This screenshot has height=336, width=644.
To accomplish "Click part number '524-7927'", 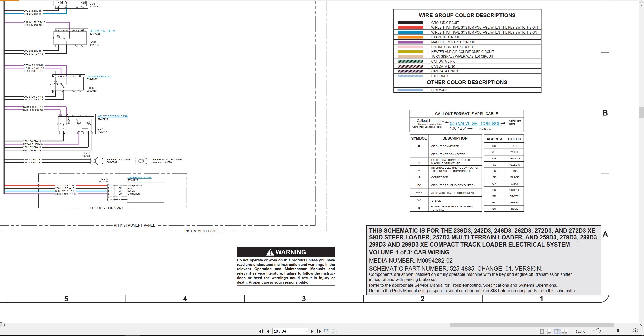I will pyautogui.click(x=103, y=119).
